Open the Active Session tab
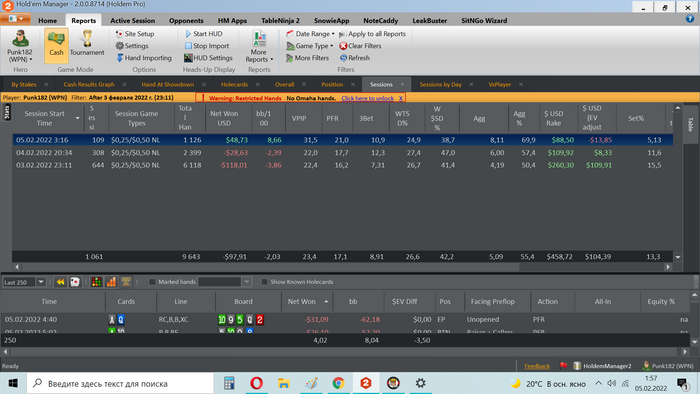Screen dimensions: 700x394 (133, 21)
